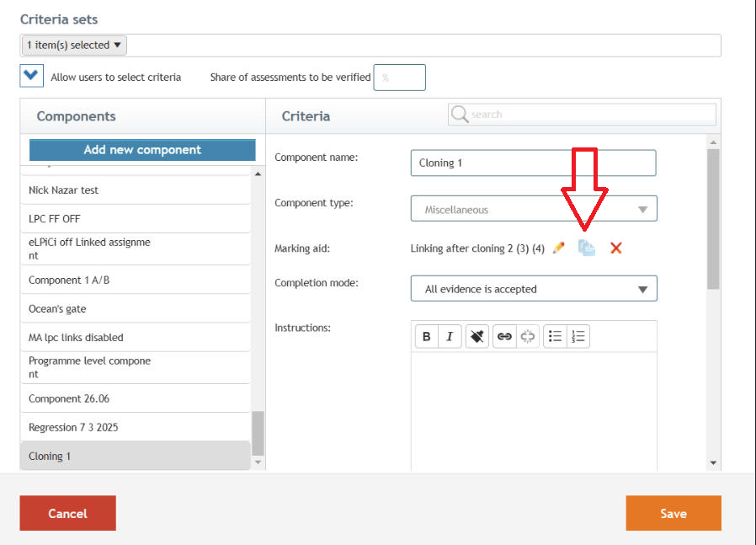The image size is (756, 545).
Task: Click Add new component button
Action: click(142, 150)
